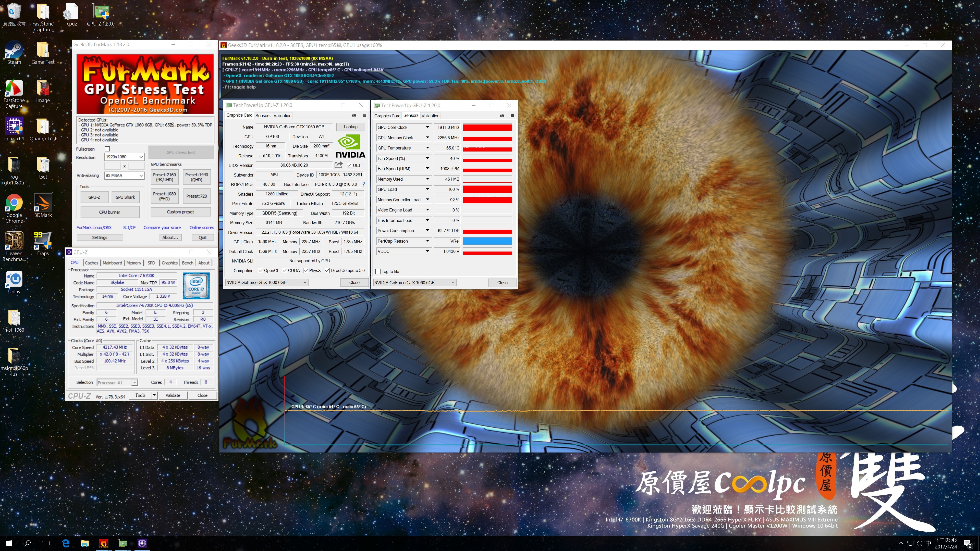Open the GPU selector dropdown in Graphics Card window
The height and width of the screenshot is (551, 980).
pos(266,282)
